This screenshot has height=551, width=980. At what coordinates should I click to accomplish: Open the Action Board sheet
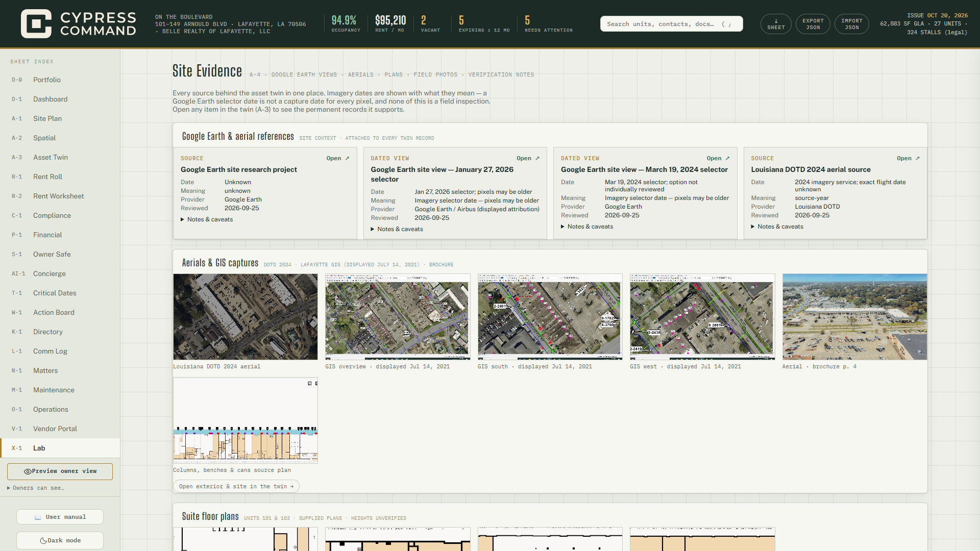[60, 312]
